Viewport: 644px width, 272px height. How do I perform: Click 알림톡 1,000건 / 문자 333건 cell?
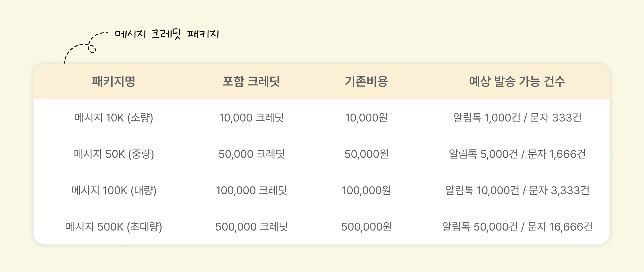pyautogui.click(x=517, y=118)
